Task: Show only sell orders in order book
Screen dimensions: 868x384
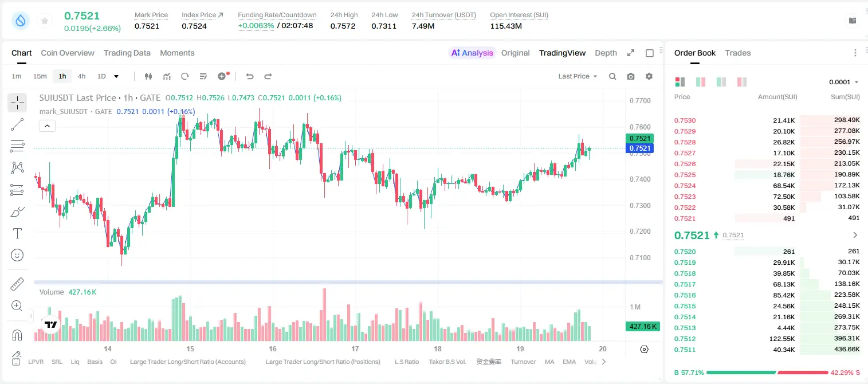Action: pos(742,82)
